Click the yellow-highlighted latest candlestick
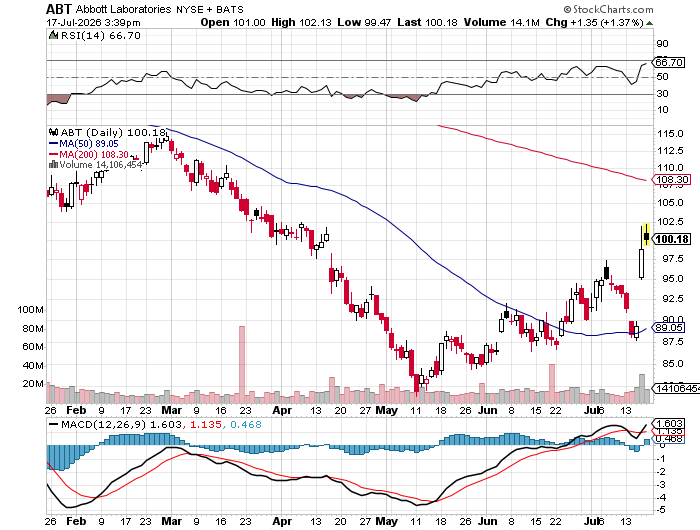 point(646,235)
